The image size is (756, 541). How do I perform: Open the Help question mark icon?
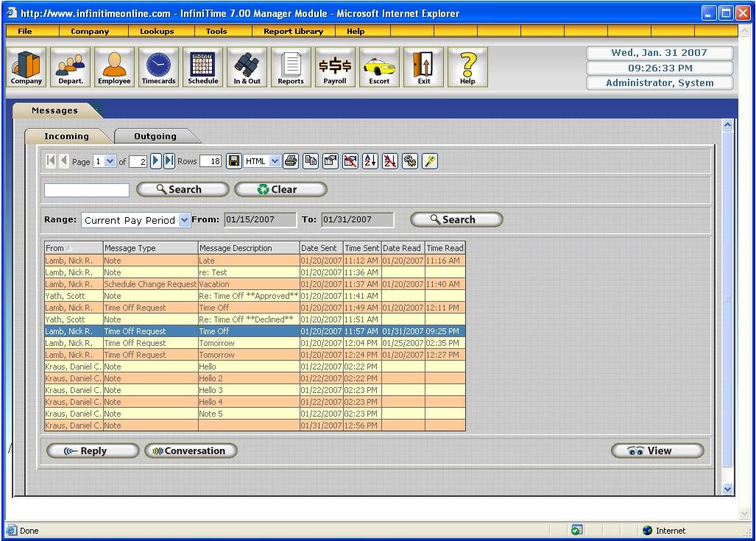point(467,67)
